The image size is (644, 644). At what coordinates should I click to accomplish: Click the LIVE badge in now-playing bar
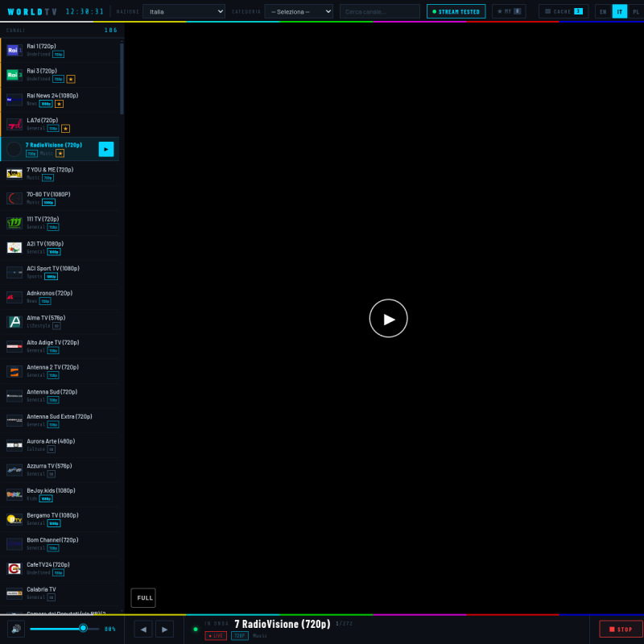coord(216,636)
